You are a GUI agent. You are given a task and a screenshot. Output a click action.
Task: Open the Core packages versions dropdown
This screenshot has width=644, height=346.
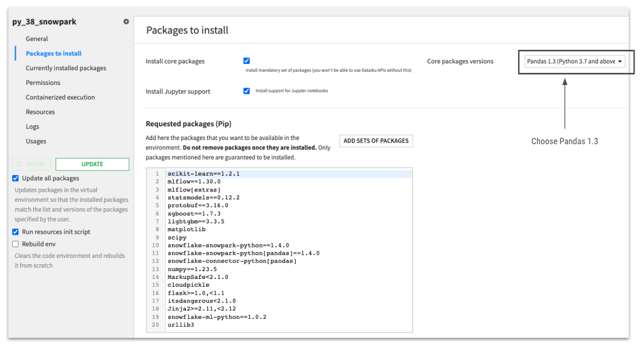point(575,61)
